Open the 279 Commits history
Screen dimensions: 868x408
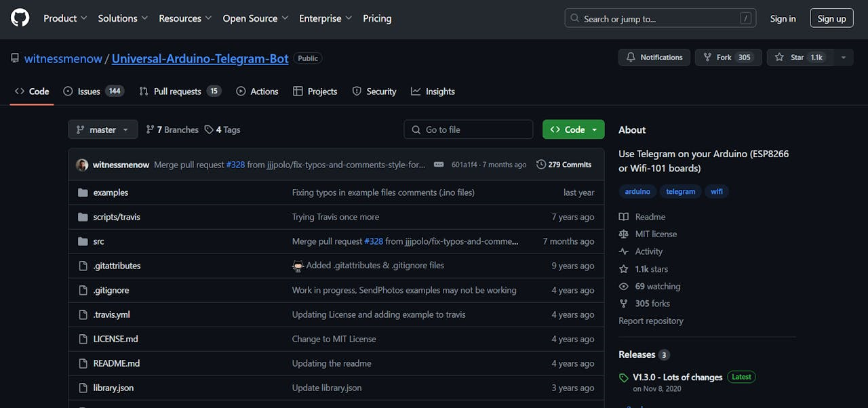coord(564,165)
